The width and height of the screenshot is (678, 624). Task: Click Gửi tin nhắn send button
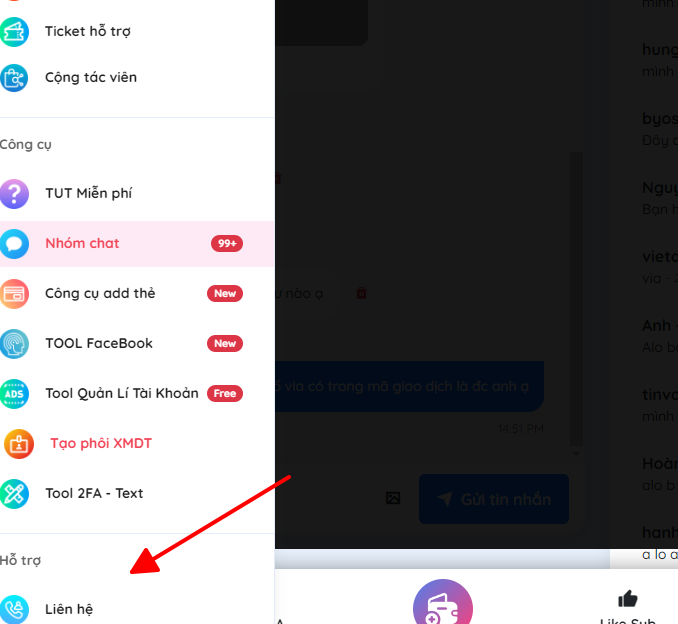click(494, 499)
